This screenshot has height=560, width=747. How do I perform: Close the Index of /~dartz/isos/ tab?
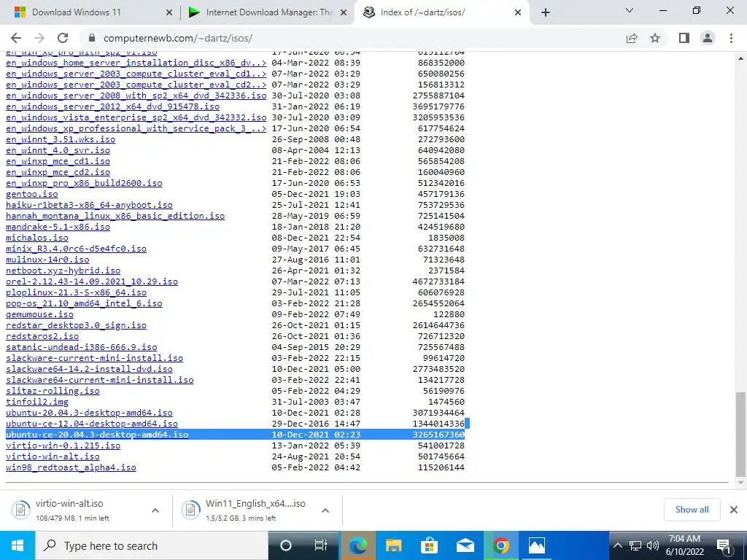coord(518,12)
